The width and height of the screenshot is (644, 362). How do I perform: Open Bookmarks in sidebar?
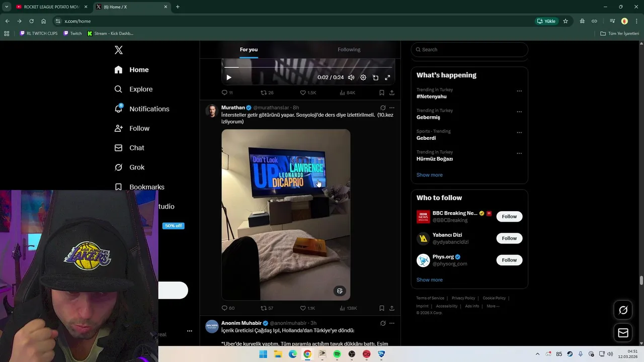click(140, 187)
